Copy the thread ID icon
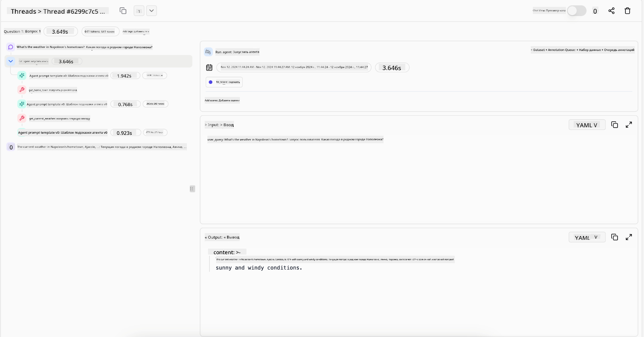Image resolution: width=644 pixels, height=337 pixels. pos(123,11)
